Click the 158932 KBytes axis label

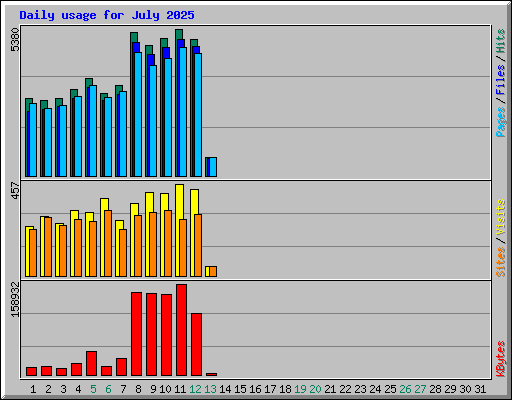pyautogui.click(x=15, y=299)
